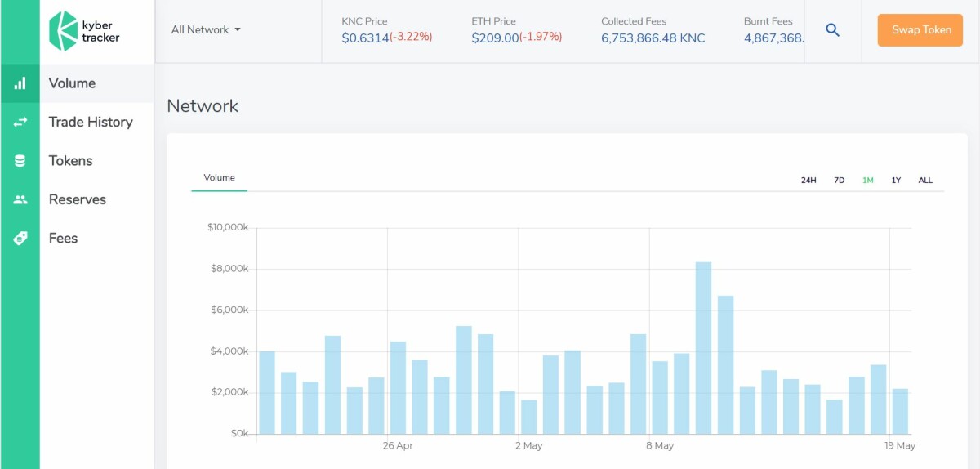Set chart range to 7D
This screenshot has height=469, width=980.
pyautogui.click(x=839, y=181)
